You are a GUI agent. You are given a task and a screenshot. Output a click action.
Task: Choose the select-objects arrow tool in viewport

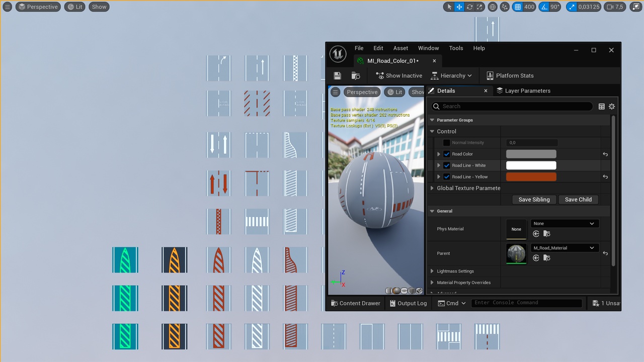point(449,7)
